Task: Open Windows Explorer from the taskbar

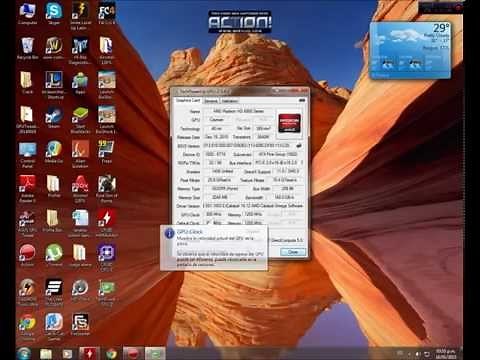Action: pos(46,353)
